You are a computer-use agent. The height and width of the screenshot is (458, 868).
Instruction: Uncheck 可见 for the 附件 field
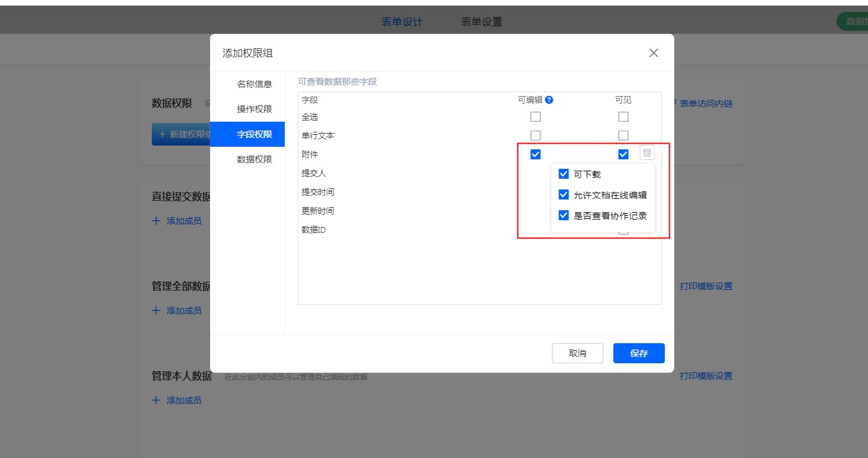click(x=623, y=154)
